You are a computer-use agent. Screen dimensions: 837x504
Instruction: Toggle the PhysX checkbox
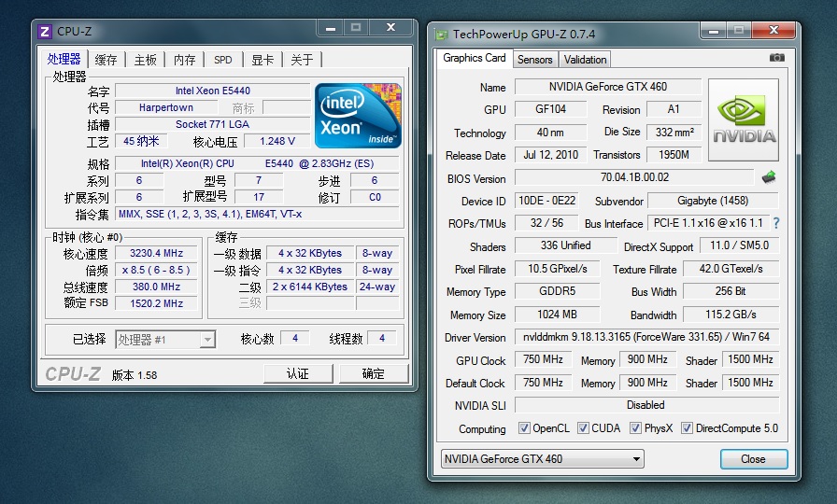point(636,428)
